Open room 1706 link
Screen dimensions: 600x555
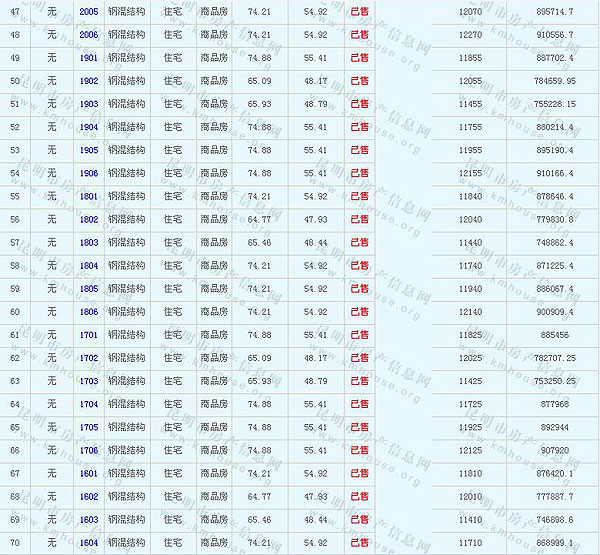tap(89, 450)
